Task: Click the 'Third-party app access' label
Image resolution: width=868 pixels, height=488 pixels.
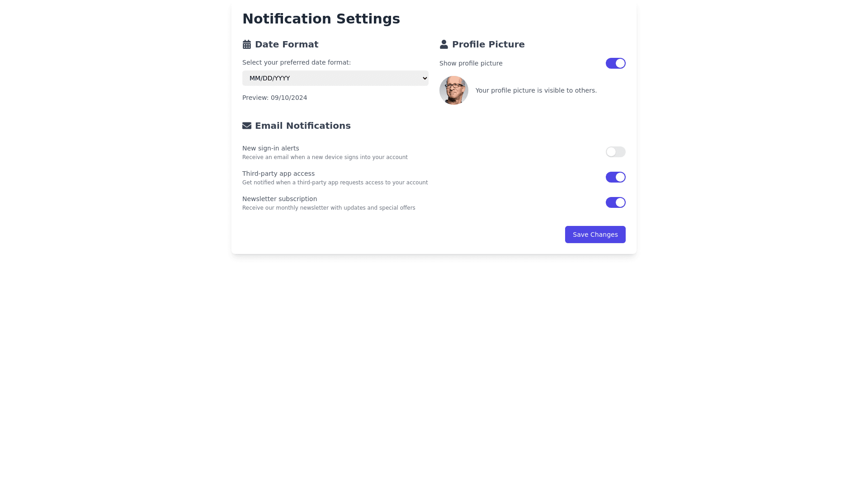Action: tap(278, 174)
